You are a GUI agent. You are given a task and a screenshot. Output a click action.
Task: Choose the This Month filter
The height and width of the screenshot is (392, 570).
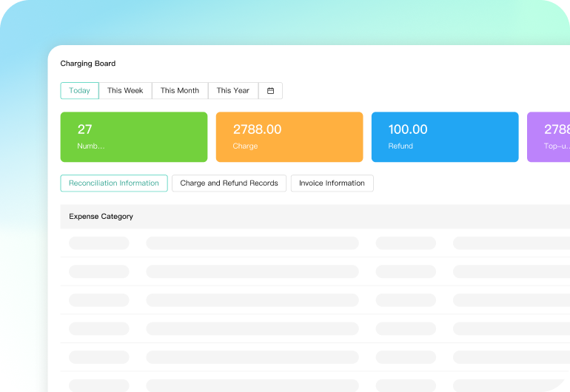[x=180, y=91]
